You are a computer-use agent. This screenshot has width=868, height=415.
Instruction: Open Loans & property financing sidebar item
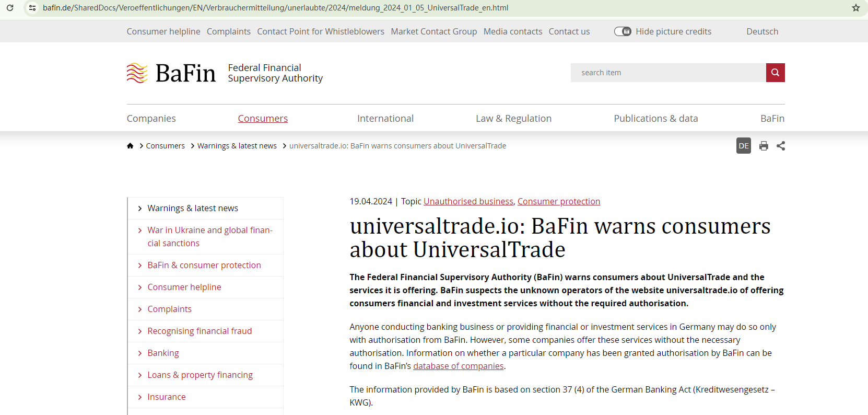200,375
